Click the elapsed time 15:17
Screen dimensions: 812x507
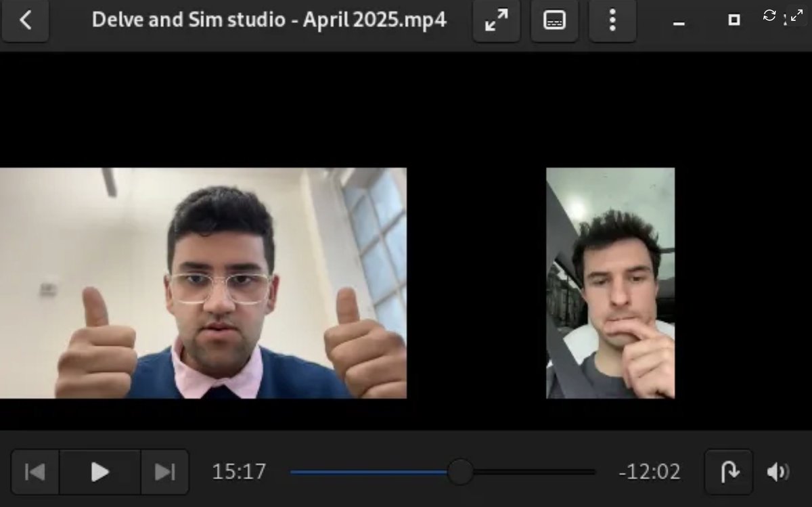[x=240, y=472]
